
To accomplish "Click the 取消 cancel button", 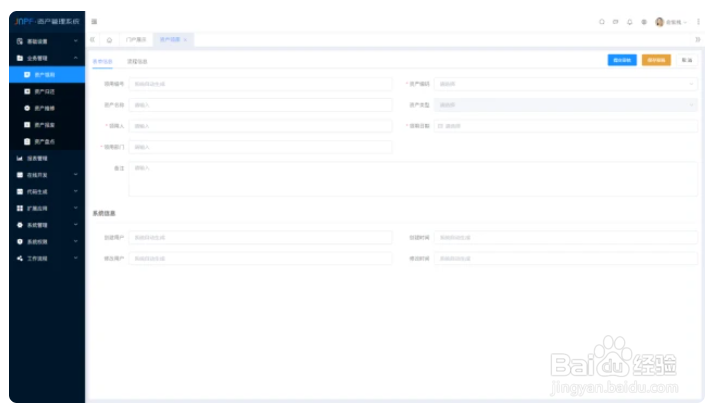I will pos(687,60).
